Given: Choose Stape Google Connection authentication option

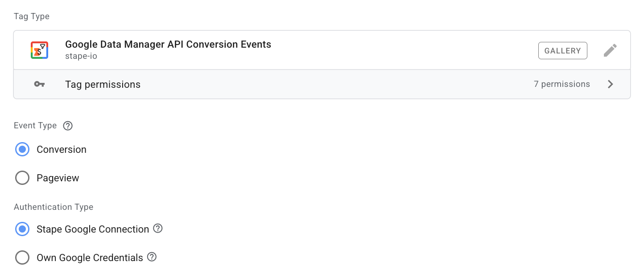Looking at the screenshot, I should [22, 229].
